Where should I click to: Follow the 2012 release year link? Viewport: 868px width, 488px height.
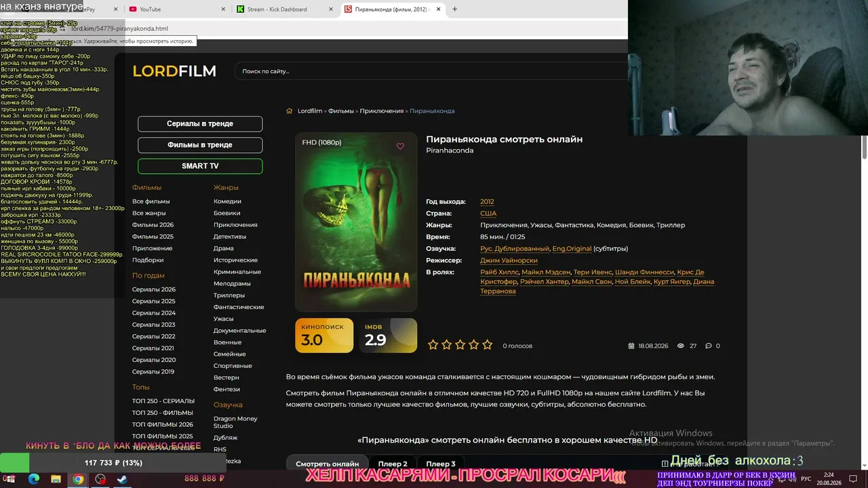[x=487, y=202]
